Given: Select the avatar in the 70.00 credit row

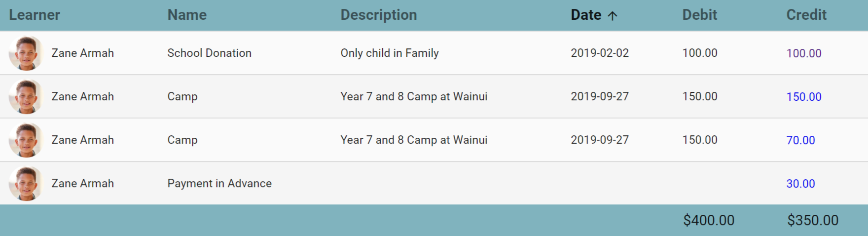Looking at the screenshot, I should point(26,140).
